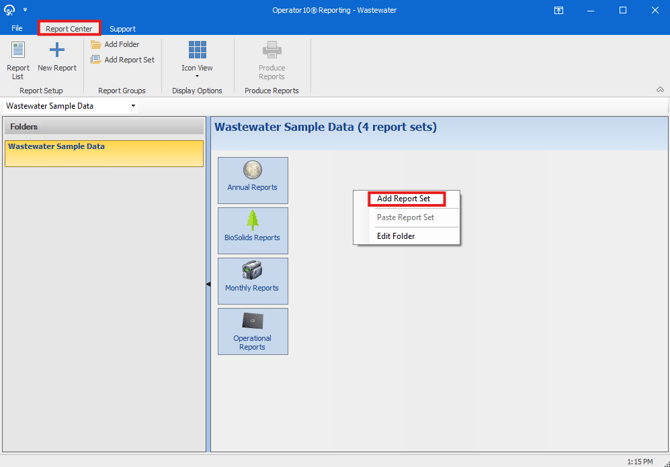
Task: Click the quick access toolbar dropdown arrow
Action: point(25,10)
